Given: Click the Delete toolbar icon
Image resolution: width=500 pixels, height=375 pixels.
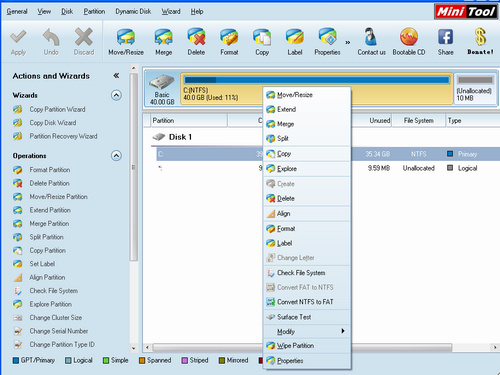Looking at the screenshot, I should click(x=196, y=37).
